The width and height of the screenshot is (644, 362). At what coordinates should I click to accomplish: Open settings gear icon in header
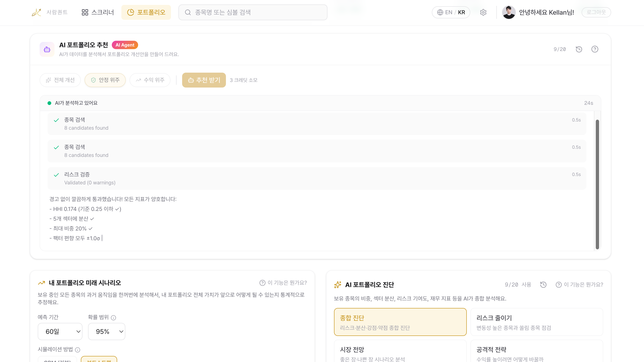pyautogui.click(x=483, y=12)
